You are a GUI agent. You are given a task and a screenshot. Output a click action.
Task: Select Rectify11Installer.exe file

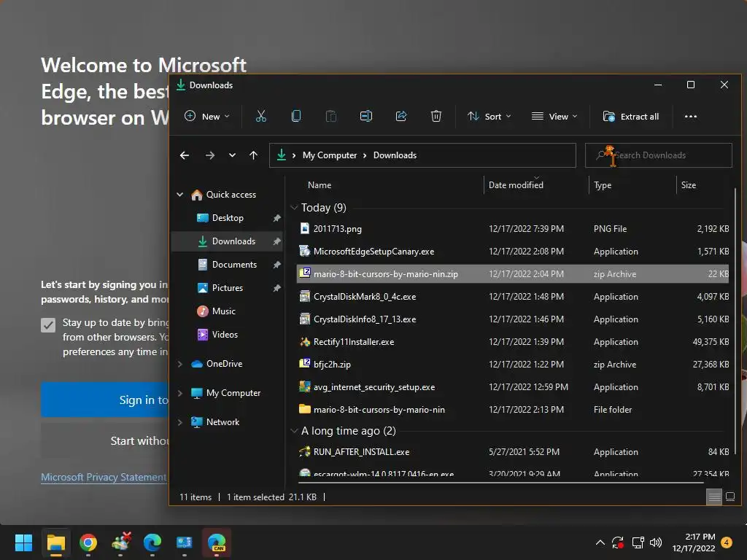513,342
